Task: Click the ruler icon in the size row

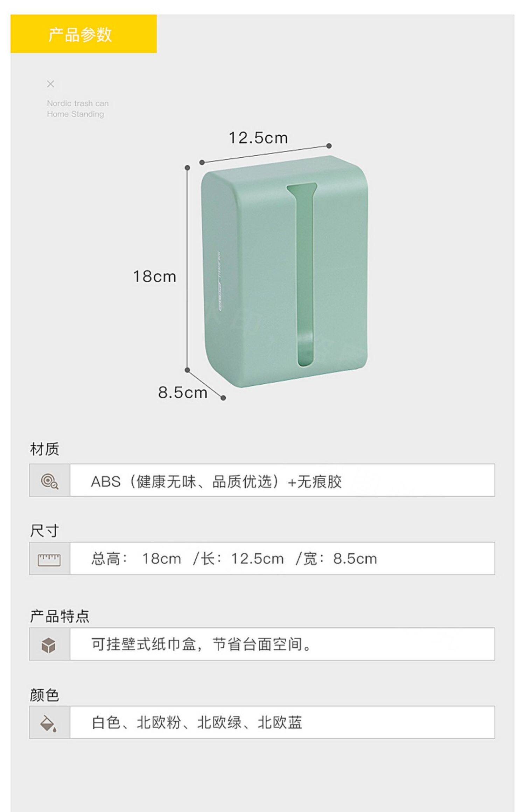Action: point(49,560)
